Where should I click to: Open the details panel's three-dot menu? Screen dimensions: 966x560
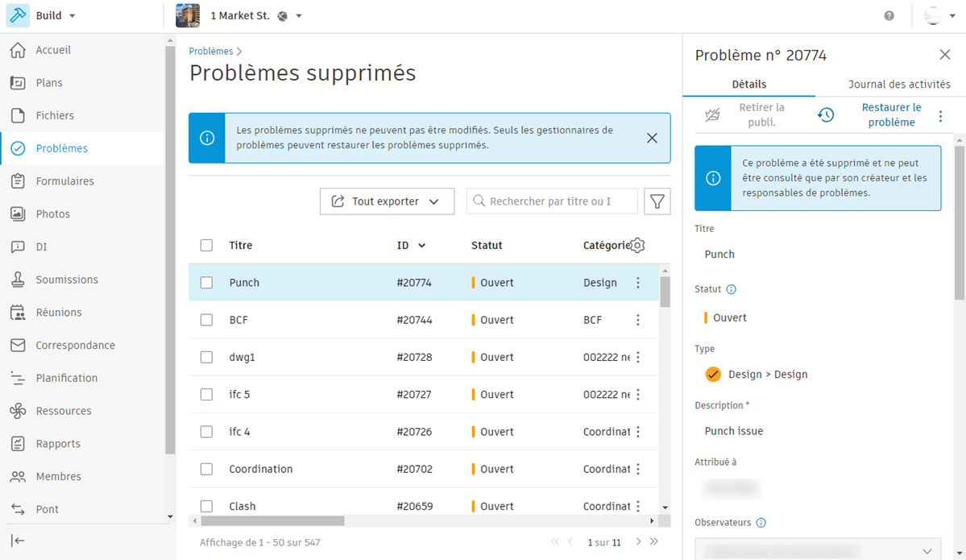940,117
